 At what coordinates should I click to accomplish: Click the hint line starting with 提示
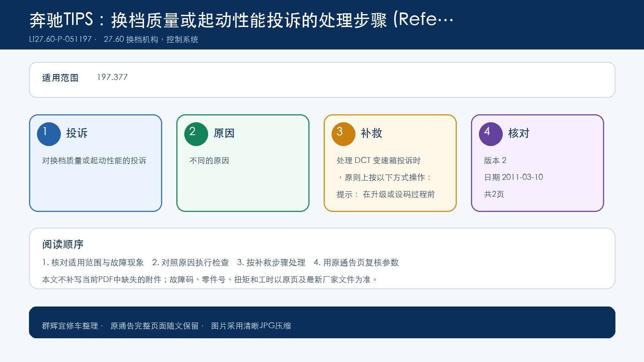pyautogui.click(x=386, y=194)
